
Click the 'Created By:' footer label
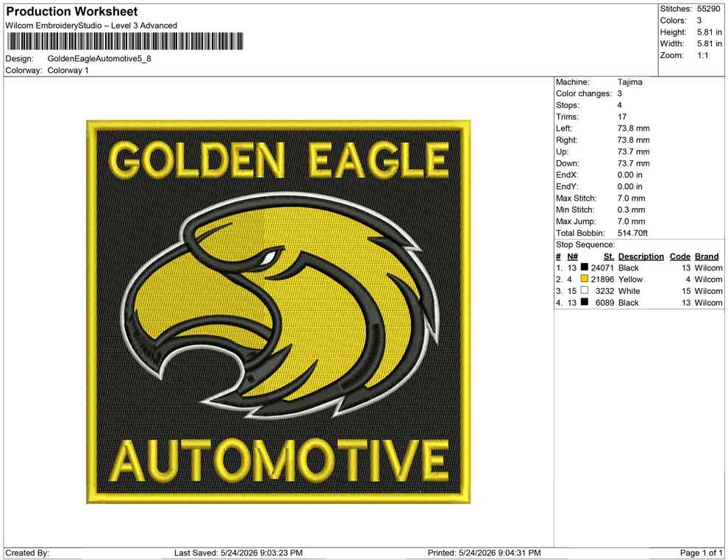(x=27, y=553)
